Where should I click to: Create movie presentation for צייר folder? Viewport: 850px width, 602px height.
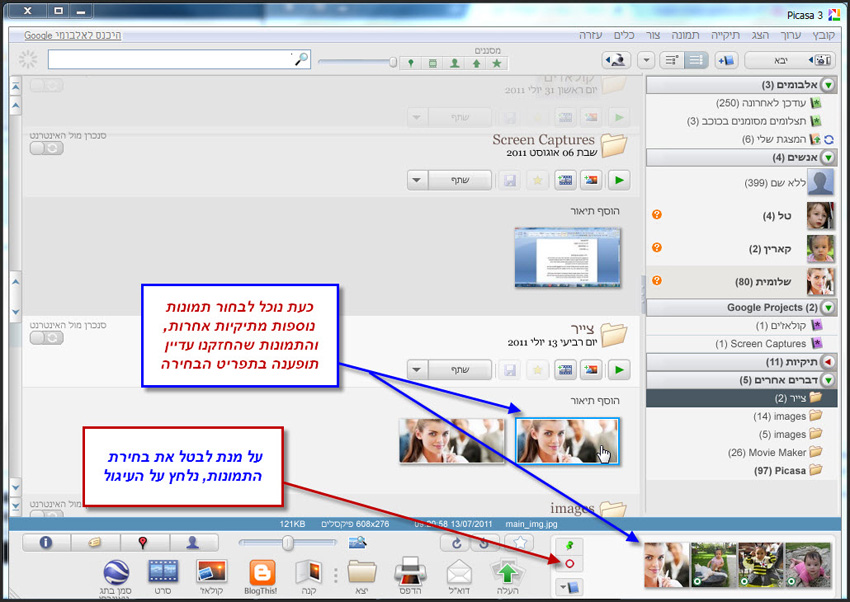[565, 370]
